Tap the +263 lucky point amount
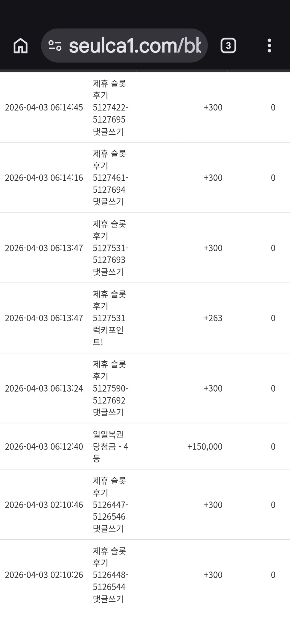Screen dimensions: 290x644 coord(213,318)
